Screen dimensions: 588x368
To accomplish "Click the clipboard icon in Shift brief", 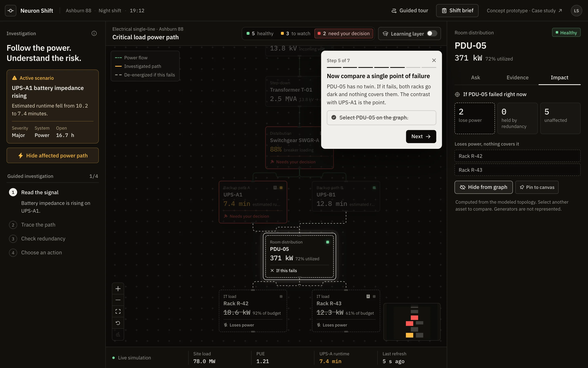I will (x=444, y=11).
